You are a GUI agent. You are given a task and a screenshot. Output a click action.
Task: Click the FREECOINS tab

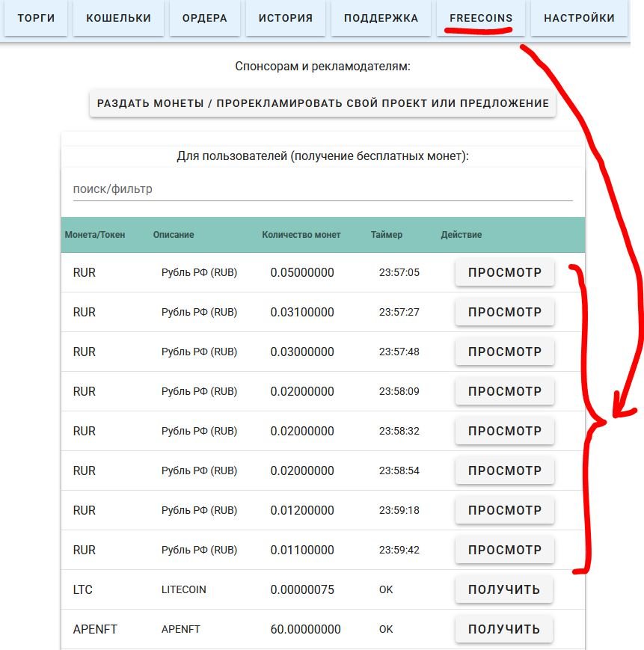pos(481,18)
